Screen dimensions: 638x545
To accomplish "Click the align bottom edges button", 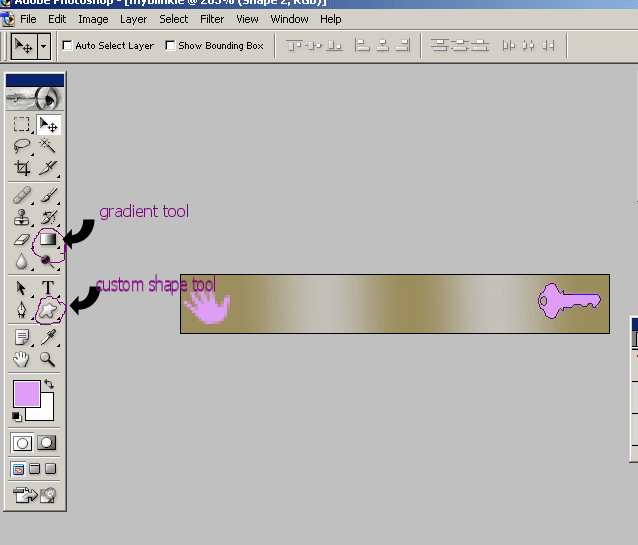I will [x=334, y=45].
